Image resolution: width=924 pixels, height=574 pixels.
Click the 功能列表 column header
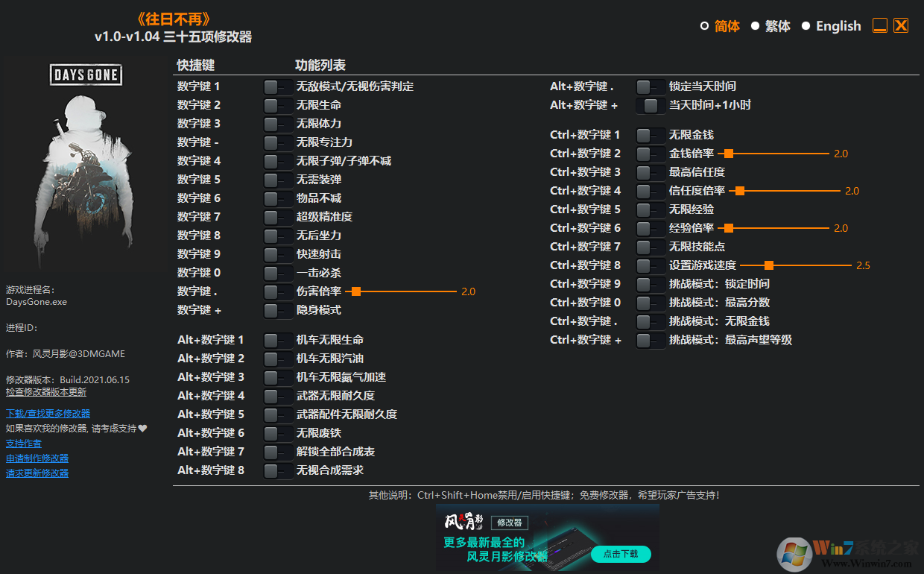pos(320,66)
